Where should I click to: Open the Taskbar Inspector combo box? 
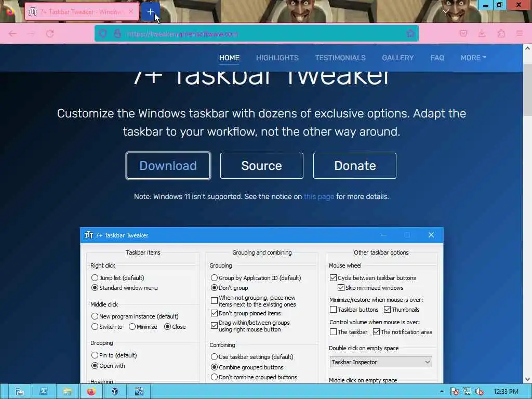pos(381,362)
